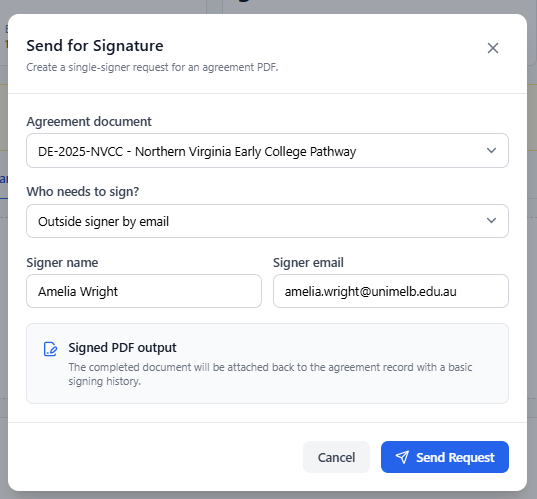537x499 pixels.
Task: Open the Agreement document dropdown
Action: tap(267, 151)
